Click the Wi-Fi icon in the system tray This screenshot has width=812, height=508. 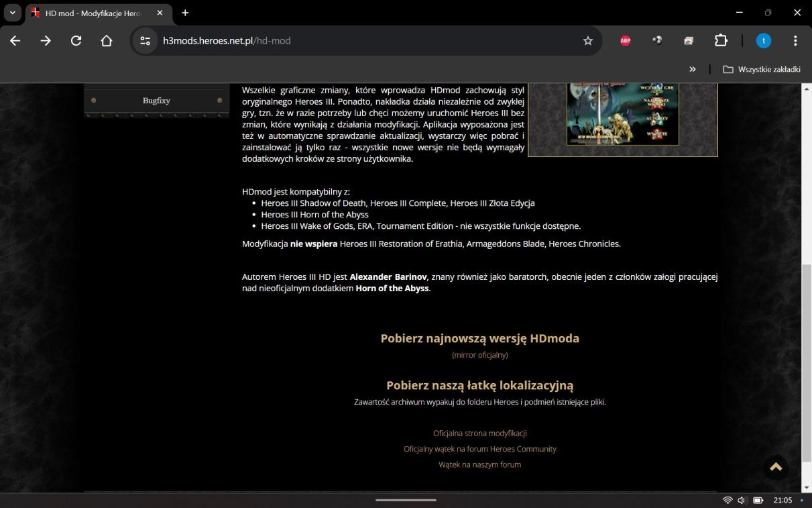(728, 500)
